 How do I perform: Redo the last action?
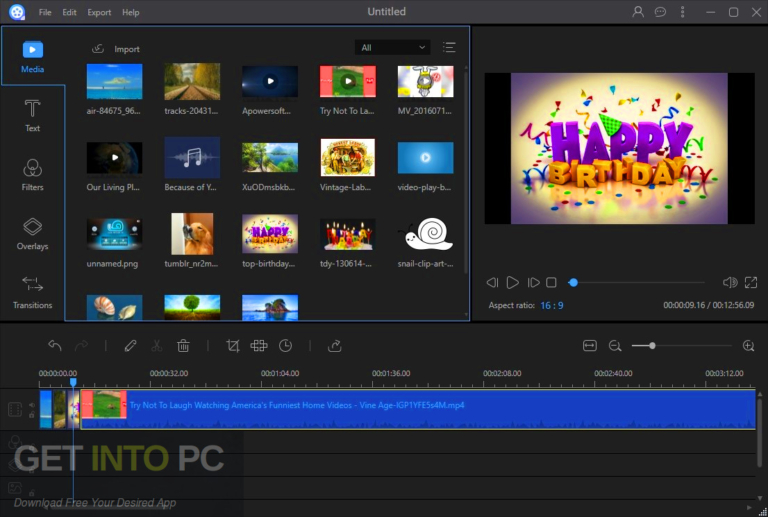pyautogui.click(x=81, y=346)
